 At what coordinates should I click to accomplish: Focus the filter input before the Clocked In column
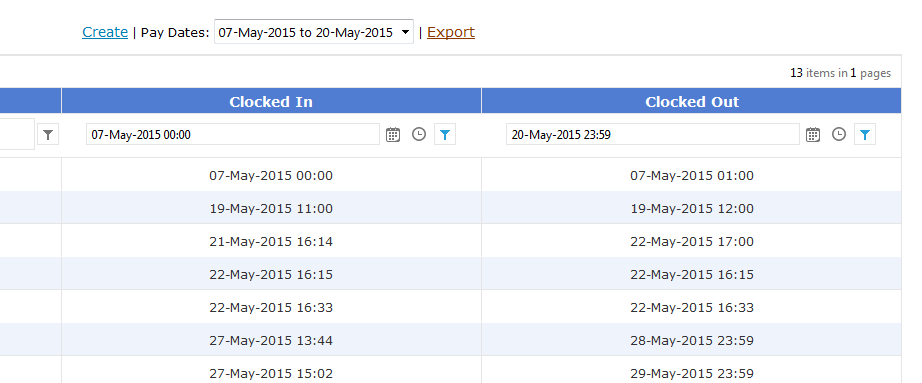(x=17, y=135)
